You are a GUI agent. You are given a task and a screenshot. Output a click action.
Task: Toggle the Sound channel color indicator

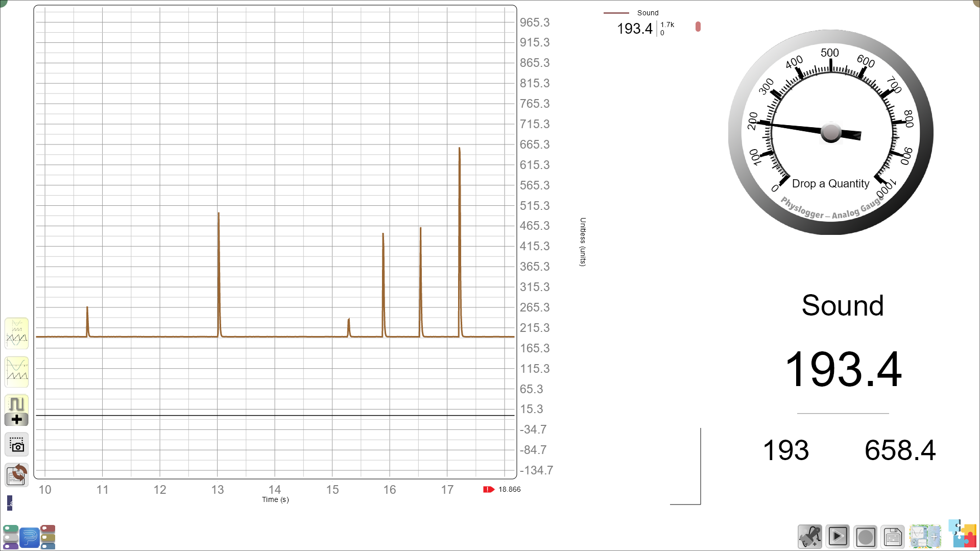click(698, 27)
